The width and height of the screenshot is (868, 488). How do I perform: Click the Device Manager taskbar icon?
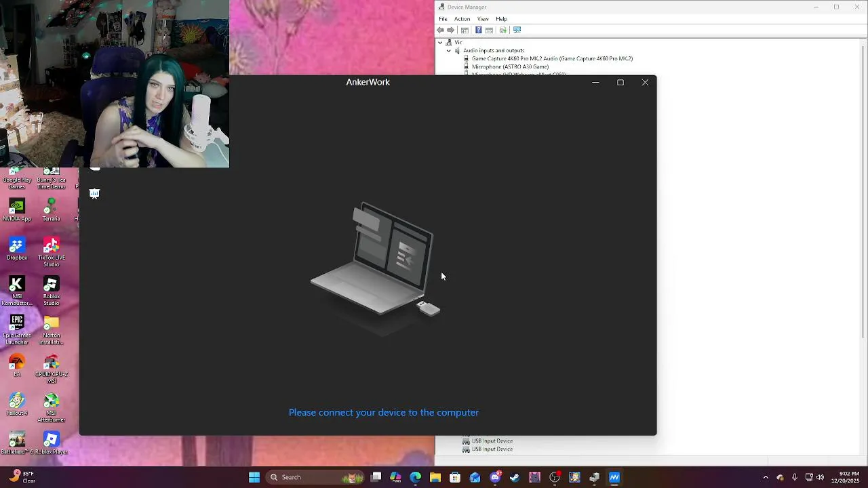coord(595,477)
